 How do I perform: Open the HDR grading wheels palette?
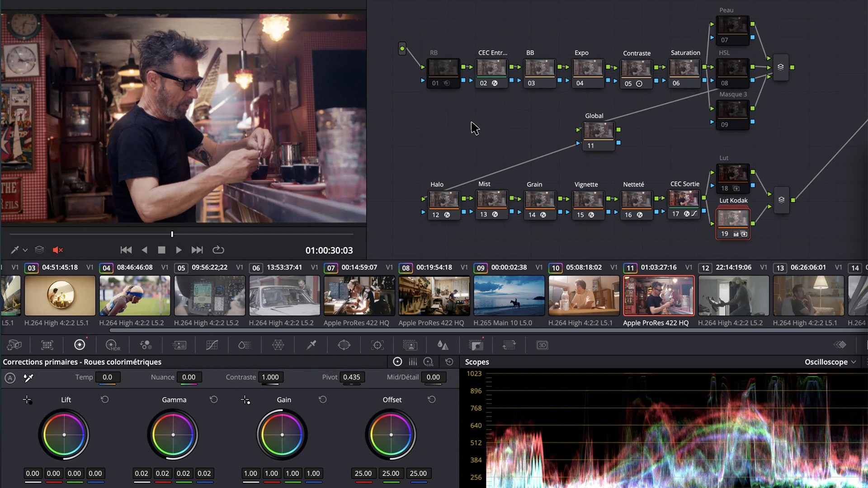pyautogui.click(x=113, y=345)
